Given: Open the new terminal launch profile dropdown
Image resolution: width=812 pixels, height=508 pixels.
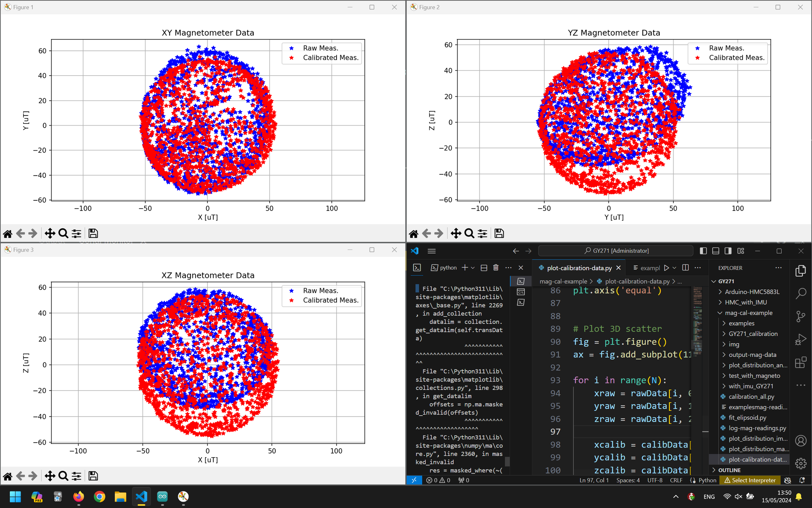Looking at the screenshot, I should (x=473, y=267).
